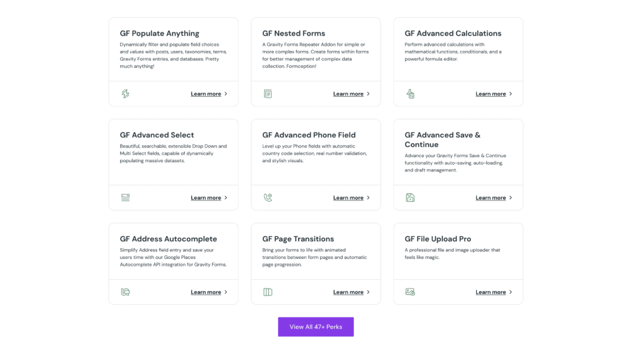Click the GF Advanced Calculations icon
Viewport: 644px width, 350px height.
click(x=410, y=94)
